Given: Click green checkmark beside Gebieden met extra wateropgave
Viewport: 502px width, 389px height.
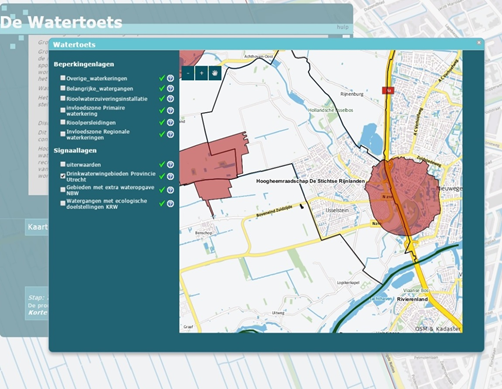Looking at the screenshot, I should (x=162, y=190).
